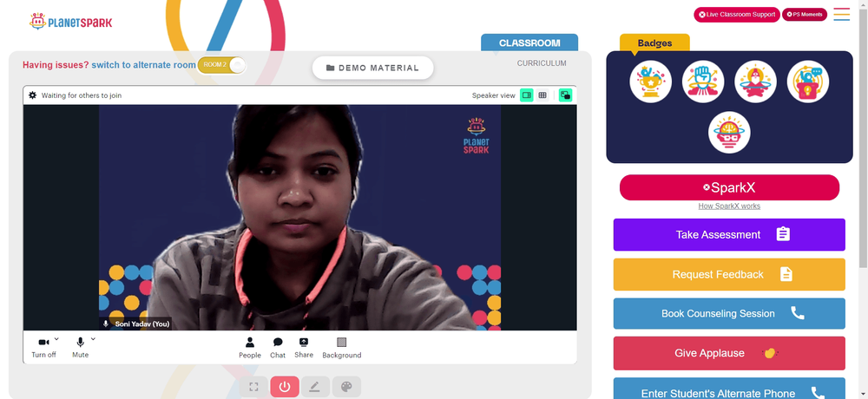Image resolution: width=868 pixels, height=399 pixels.
Task: Select the hula hoop star badge
Action: pyautogui.click(x=756, y=82)
